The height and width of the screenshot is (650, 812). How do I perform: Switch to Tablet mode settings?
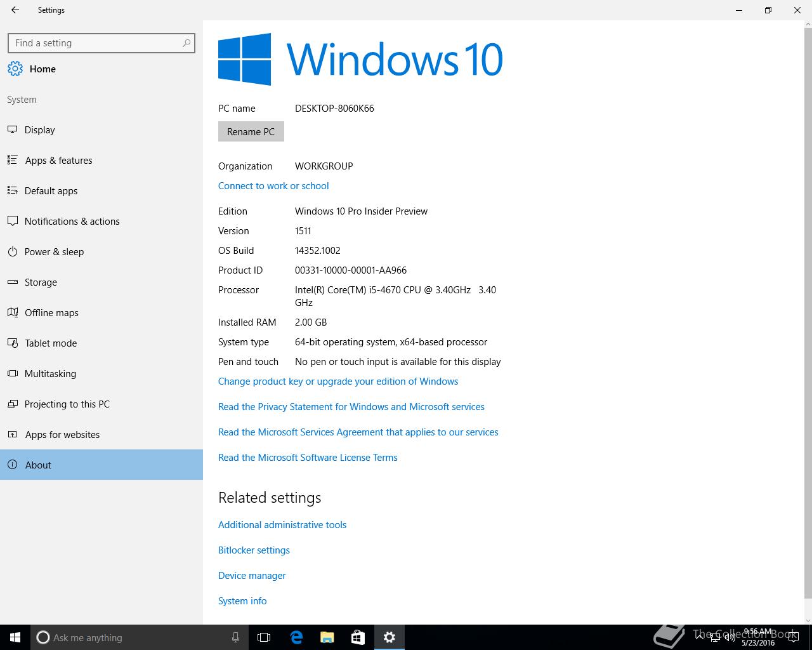(51, 343)
